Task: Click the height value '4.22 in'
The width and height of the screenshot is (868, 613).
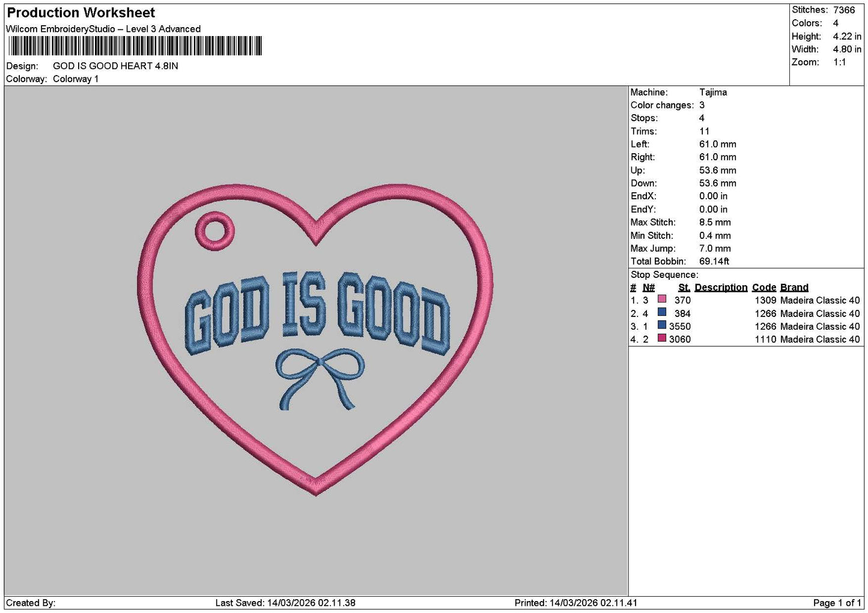Action: click(847, 37)
